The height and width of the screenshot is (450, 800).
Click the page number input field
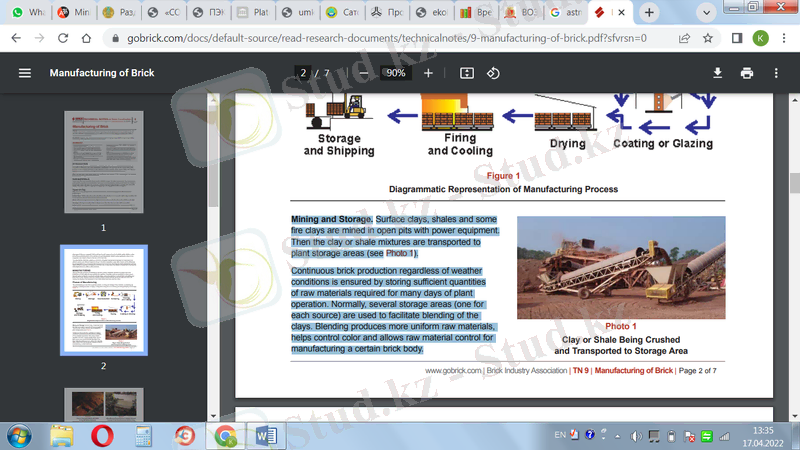(302, 73)
